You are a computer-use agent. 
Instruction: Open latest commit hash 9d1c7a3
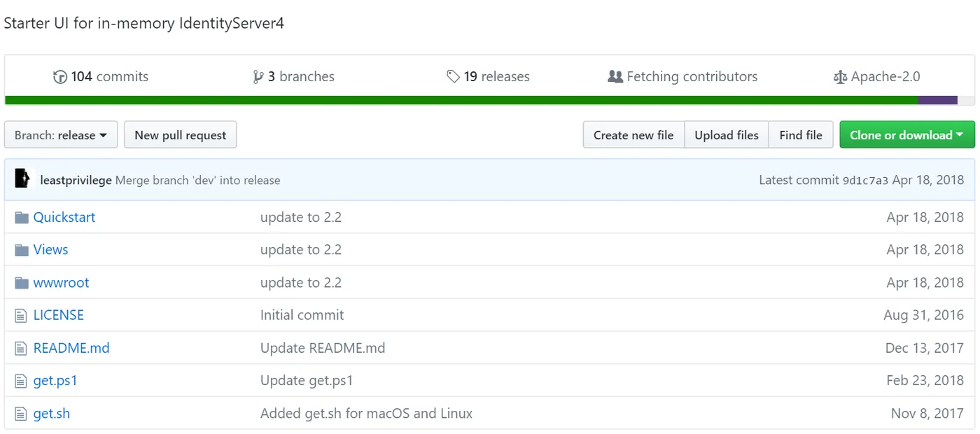(x=866, y=181)
